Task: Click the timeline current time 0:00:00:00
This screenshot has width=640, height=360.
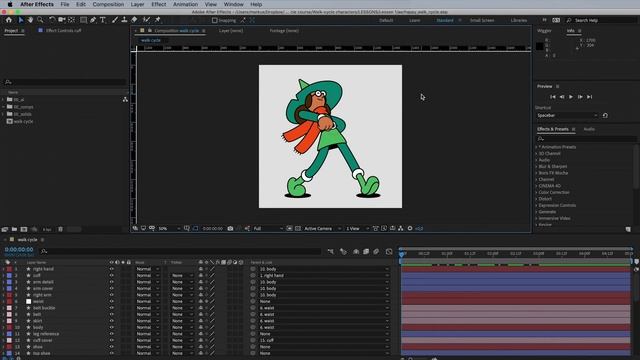Action: click(19, 249)
